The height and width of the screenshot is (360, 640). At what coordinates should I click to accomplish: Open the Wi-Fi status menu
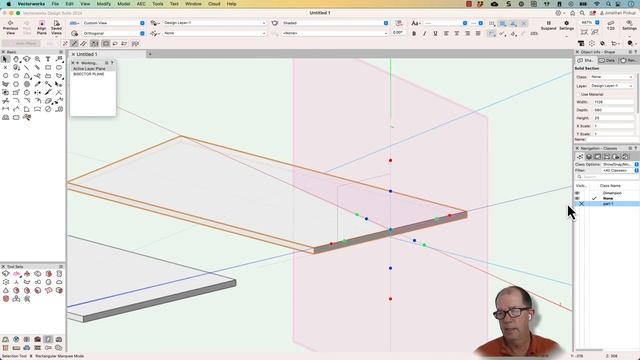(597, 4)
